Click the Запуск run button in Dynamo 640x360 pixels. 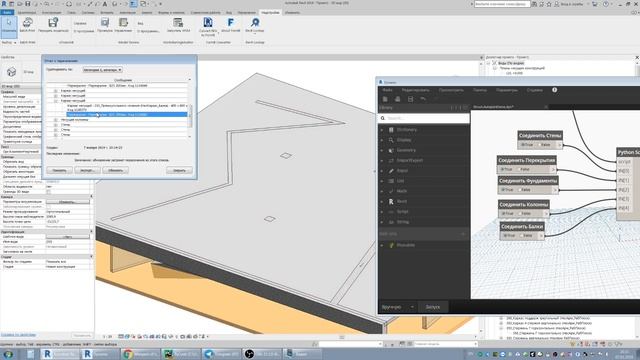(x=433, y=307)
